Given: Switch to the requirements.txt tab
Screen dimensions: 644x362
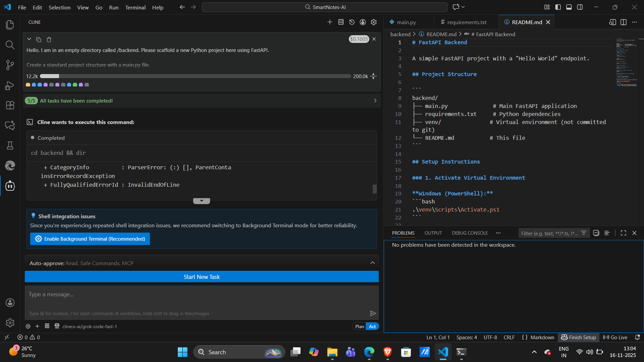Looking at the screenshot, I should (x=466, y=22).
